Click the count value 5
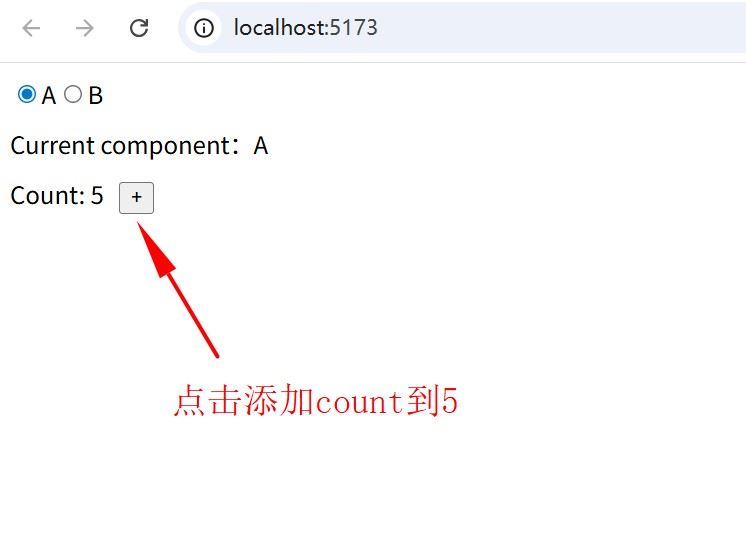 (97, 196)
